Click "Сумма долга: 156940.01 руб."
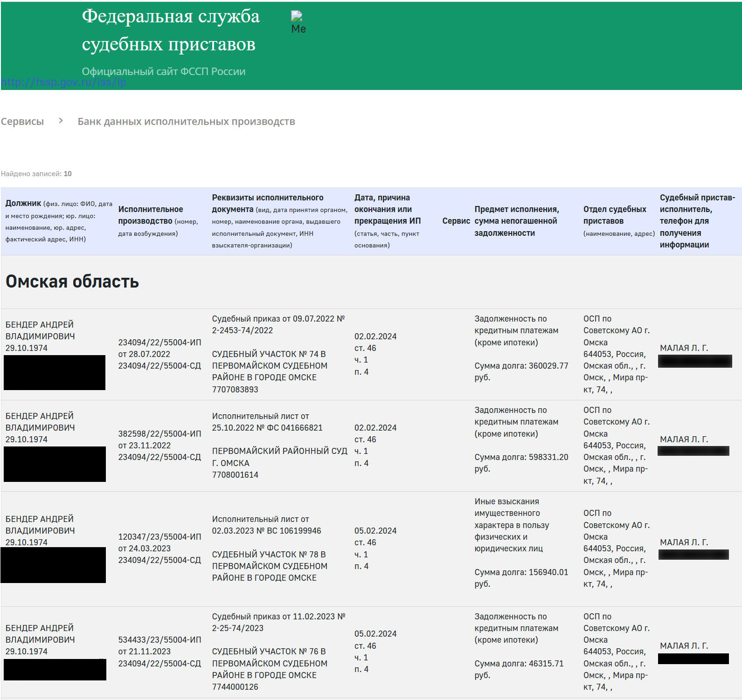This screenshot has height=700, width=742. pos(521,578)
